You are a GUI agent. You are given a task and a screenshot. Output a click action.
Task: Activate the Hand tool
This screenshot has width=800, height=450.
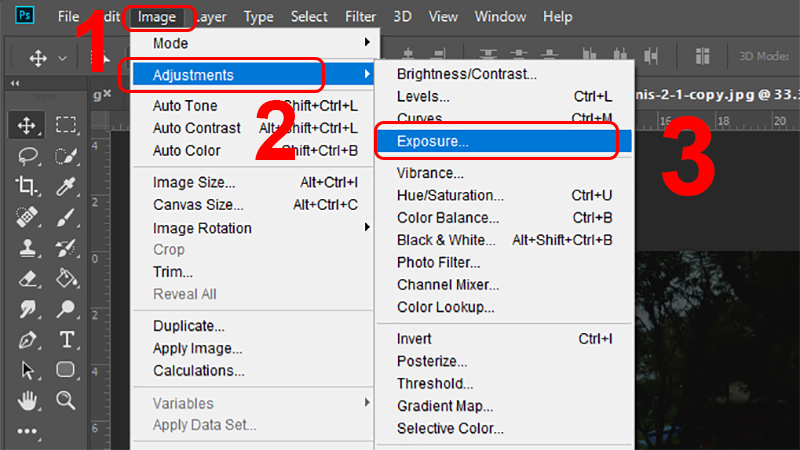[x=27, y=400]
